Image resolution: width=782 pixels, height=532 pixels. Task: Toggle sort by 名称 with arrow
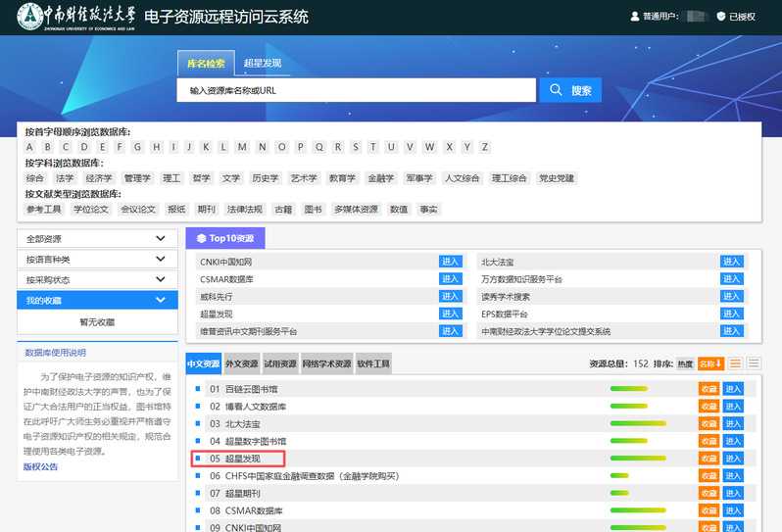710,363
